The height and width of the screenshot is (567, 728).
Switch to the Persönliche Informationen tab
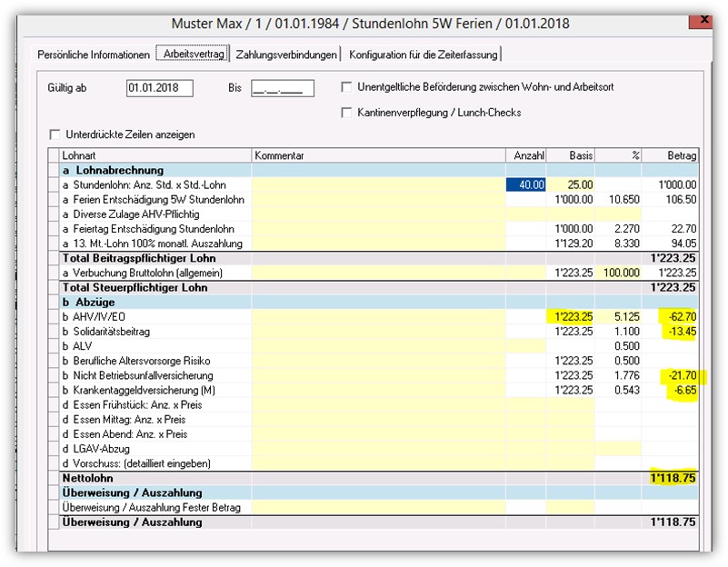(93, 55)
